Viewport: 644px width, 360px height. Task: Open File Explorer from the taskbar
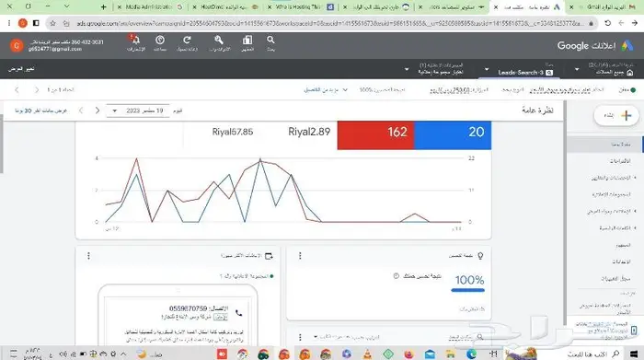451,354
